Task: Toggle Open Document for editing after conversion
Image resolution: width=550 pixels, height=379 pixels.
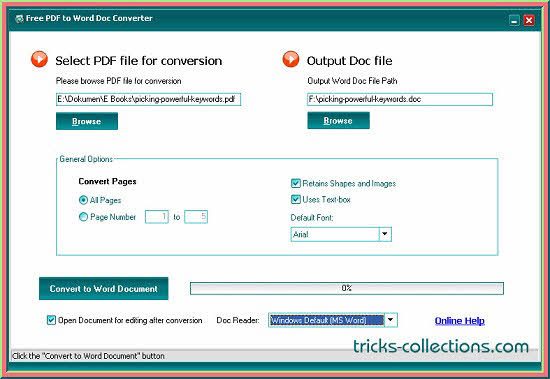Action: (x=51, y=320)
